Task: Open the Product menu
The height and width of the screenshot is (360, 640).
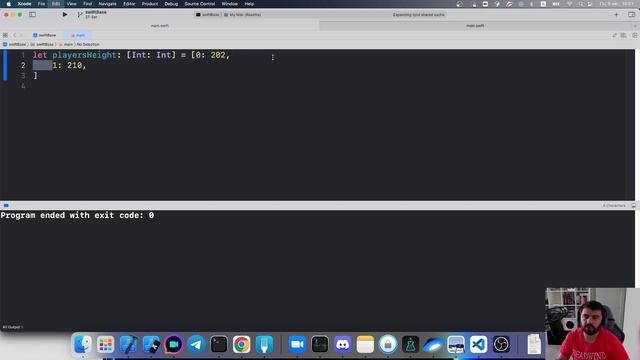Action: (150, 4)
